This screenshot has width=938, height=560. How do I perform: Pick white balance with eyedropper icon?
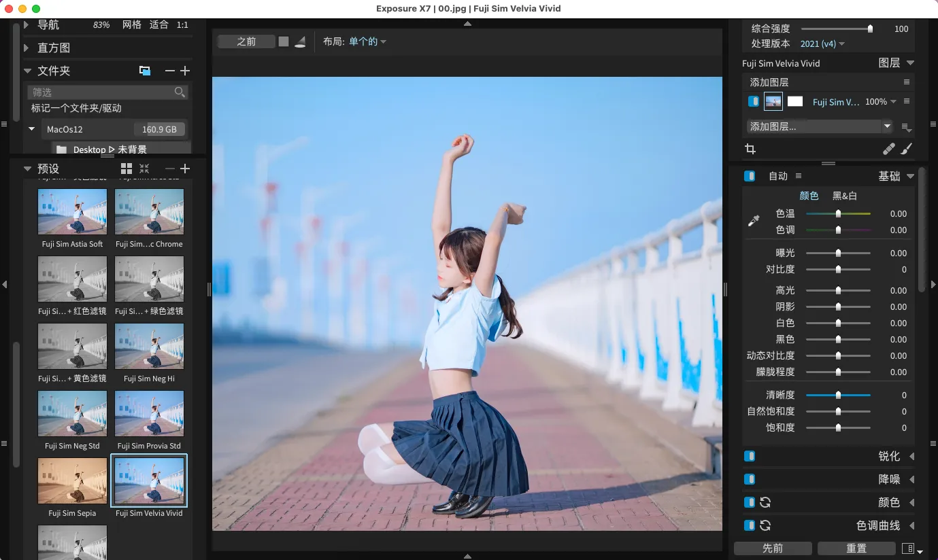point(754,221)
